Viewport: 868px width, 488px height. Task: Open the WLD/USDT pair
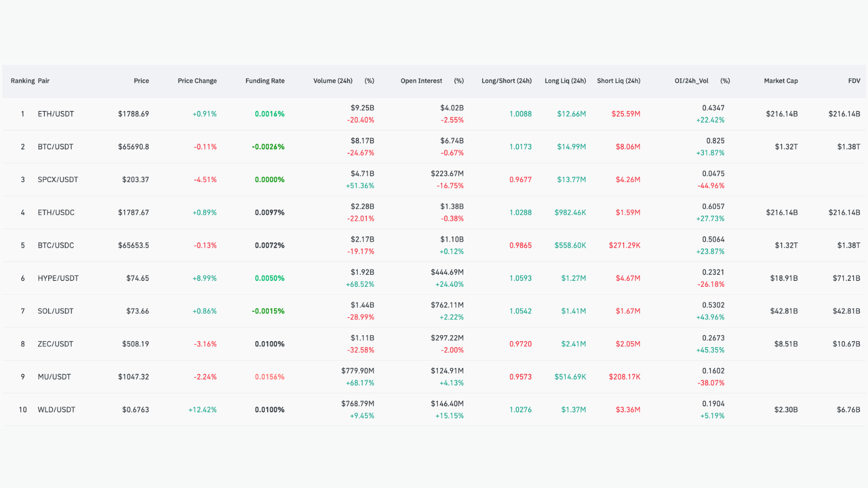(56, 410)
